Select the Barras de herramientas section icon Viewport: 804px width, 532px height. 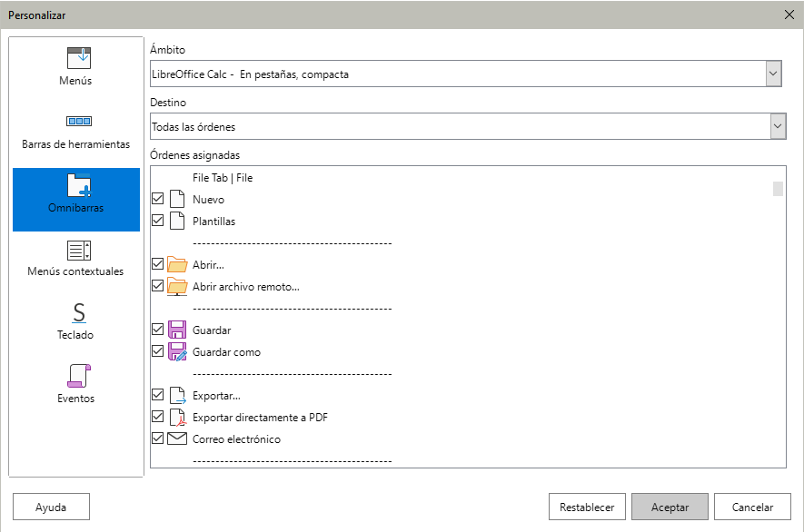pyautogui.click(x=79, y=122)
